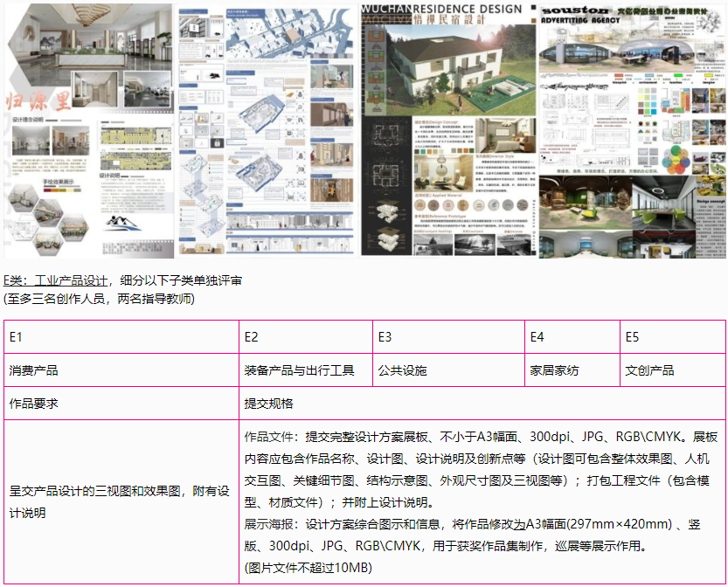The height and width of the screenshot is (587, 728).
Task: Click the text 细分以下子类单独评审
Action: click(181, 280)
